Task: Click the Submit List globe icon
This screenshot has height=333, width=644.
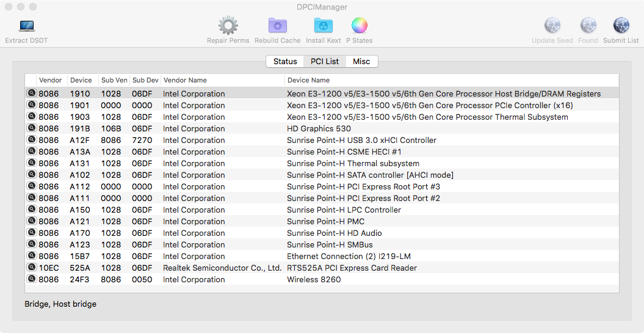Action: coord(621,26)
